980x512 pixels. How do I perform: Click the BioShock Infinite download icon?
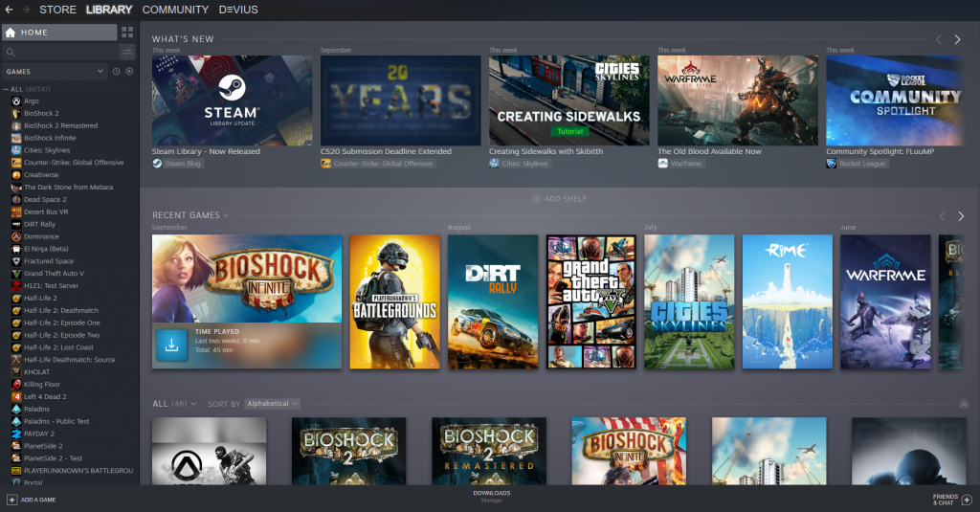(x=172, y=345)
